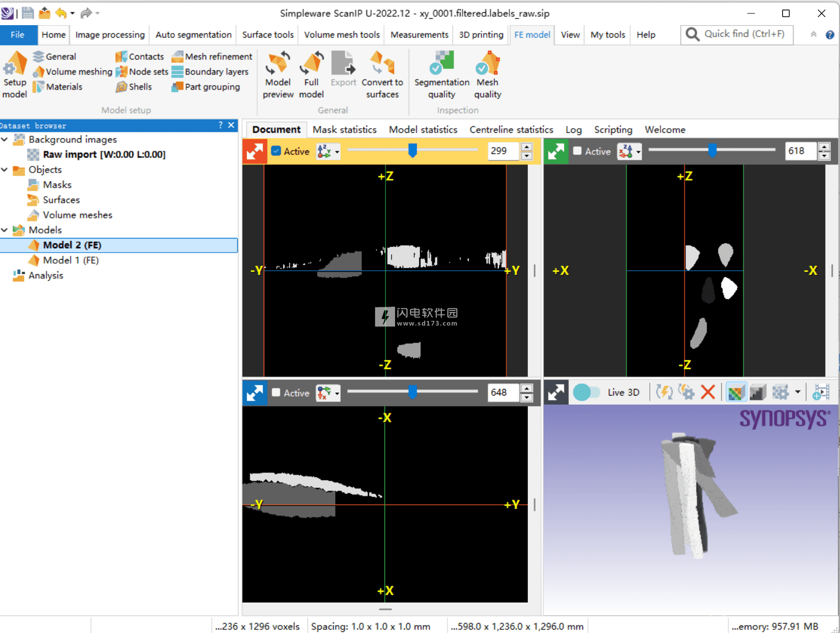Open the File menu
The image size is (840, 633).
[x=18, y=35]
